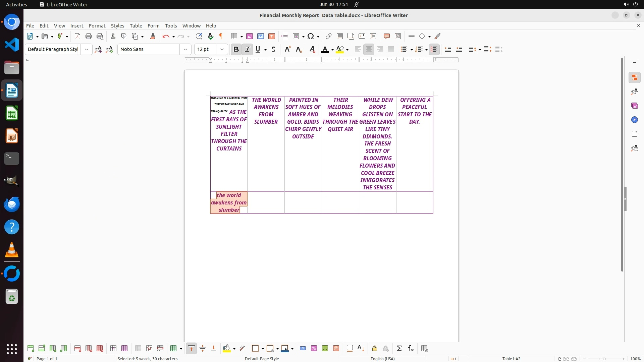Expand the font name dropdown
The height and width of the screenshot is (362, 644).
[185, 49]
